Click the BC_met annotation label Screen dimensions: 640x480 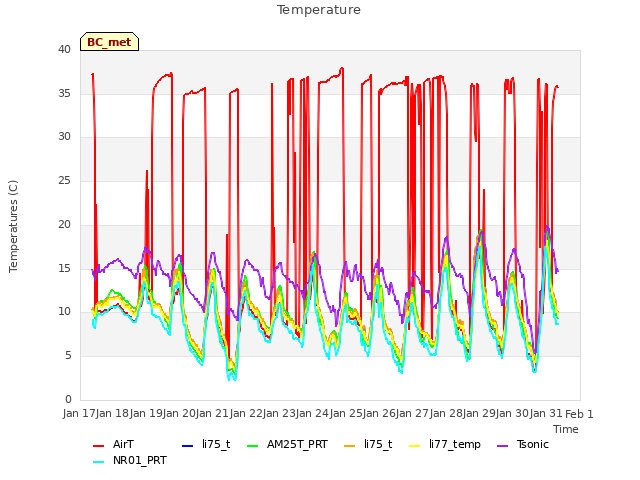click(109, 42)
